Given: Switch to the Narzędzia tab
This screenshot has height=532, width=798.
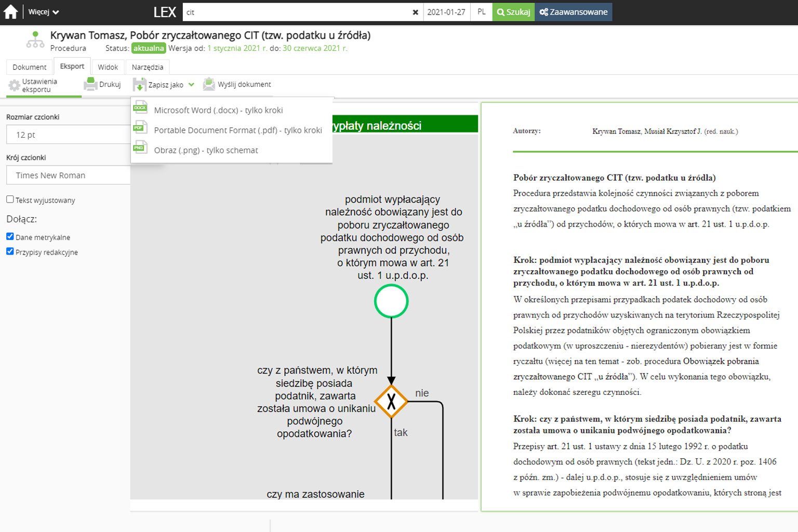Looking at the screenshot, I should [147, 67].
